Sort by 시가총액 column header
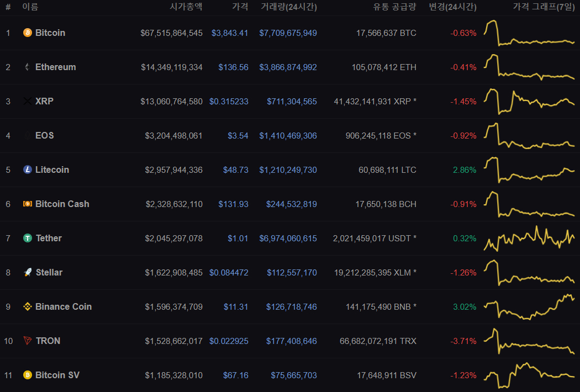 pyautogui.click(x=186, y=7)
